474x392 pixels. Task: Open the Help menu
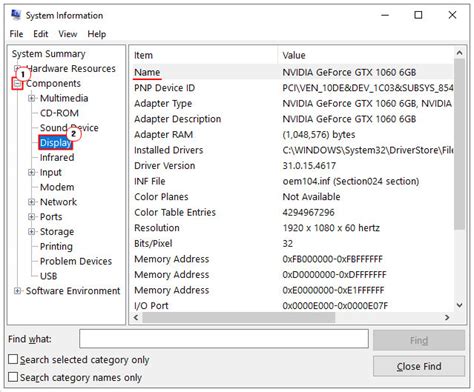pos(97,34)
